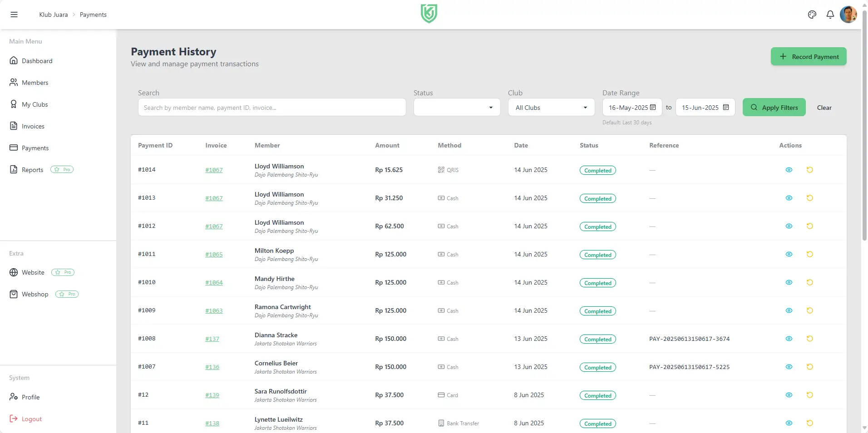The image size is (868, 433).
Task: View payment #1011 details using the eye toggle
Action: tap(789, 254)
